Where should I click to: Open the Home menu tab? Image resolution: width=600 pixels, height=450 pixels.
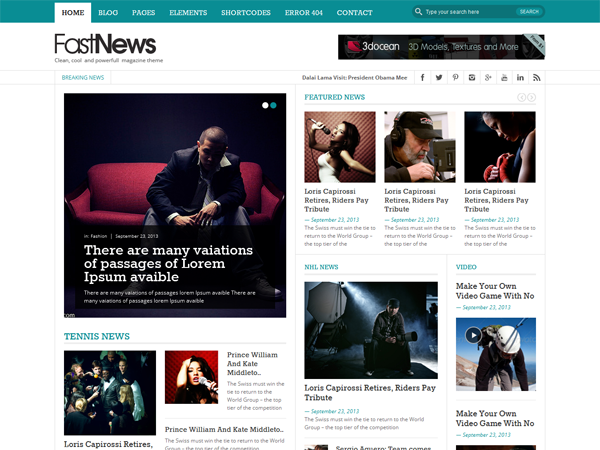coord(73,13)
